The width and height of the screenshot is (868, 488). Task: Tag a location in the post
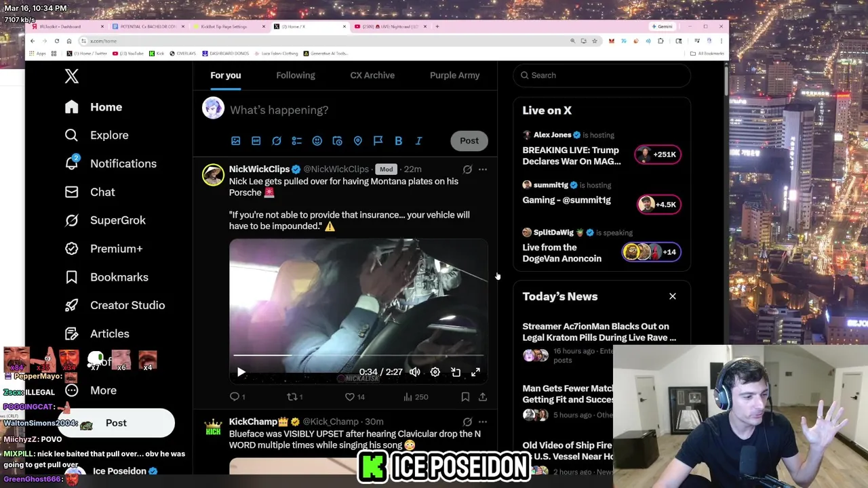coord(357,141)
